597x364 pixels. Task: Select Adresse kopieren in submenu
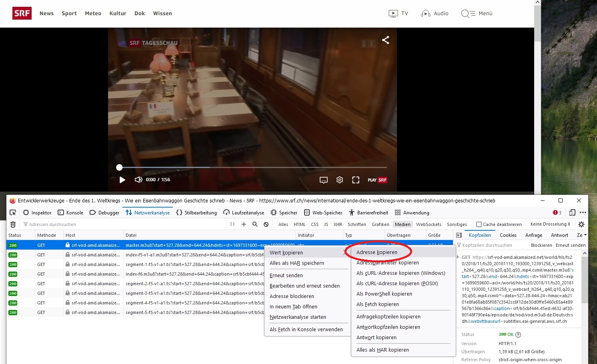[377, 252]
